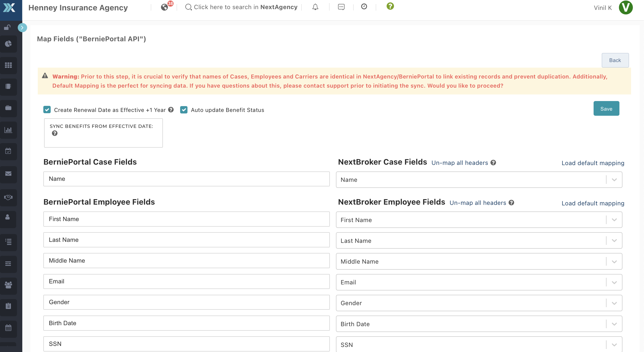Image resolution: width=644 pixels, height=352 pixels.
Task: Toggle Create Renewal Date as Effective +1 Year checkbox
Action: click(x=47, y=110)
